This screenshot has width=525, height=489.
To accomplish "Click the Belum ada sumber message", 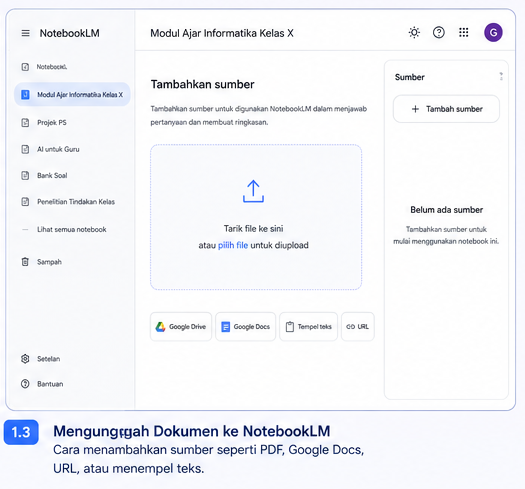I will tap(446, 210).
